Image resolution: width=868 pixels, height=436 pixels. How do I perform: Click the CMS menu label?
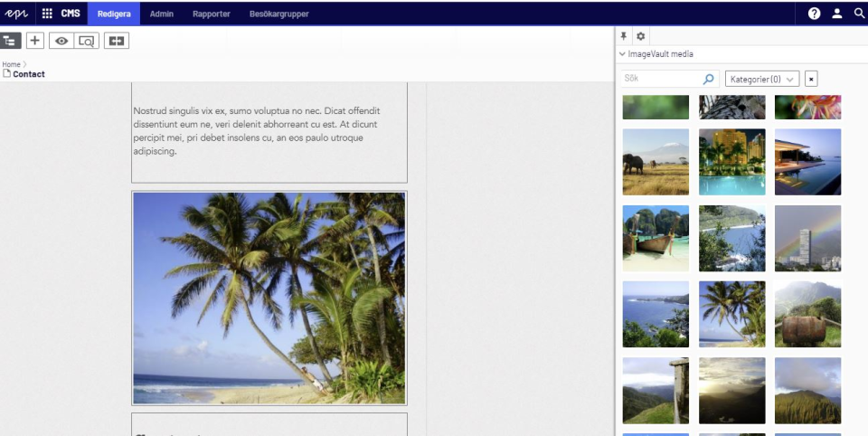click(x=71, y=14)
